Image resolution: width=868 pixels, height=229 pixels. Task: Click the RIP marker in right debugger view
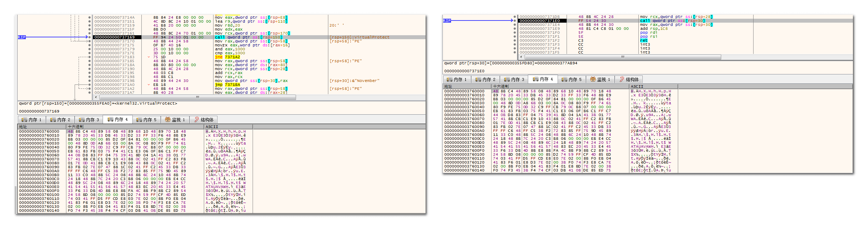click(447, 20)
